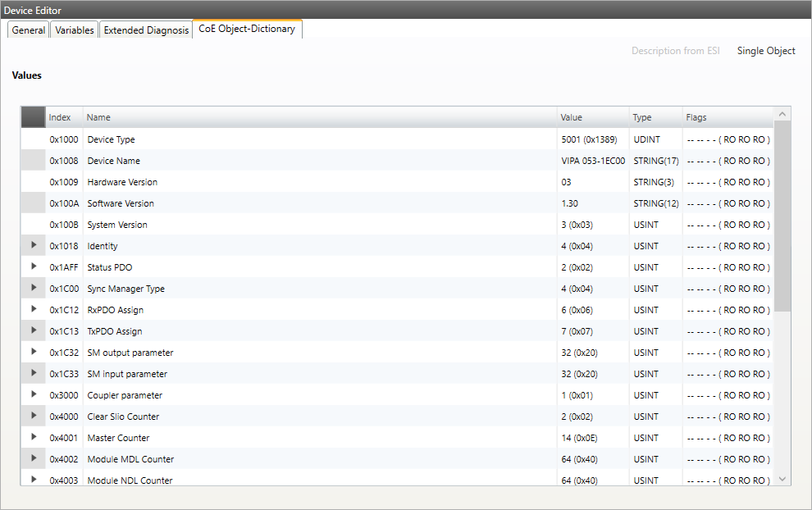Expand SM output parameter 0x1C32
This screenshot has width=812, height=510.
(x=34, y=352)
